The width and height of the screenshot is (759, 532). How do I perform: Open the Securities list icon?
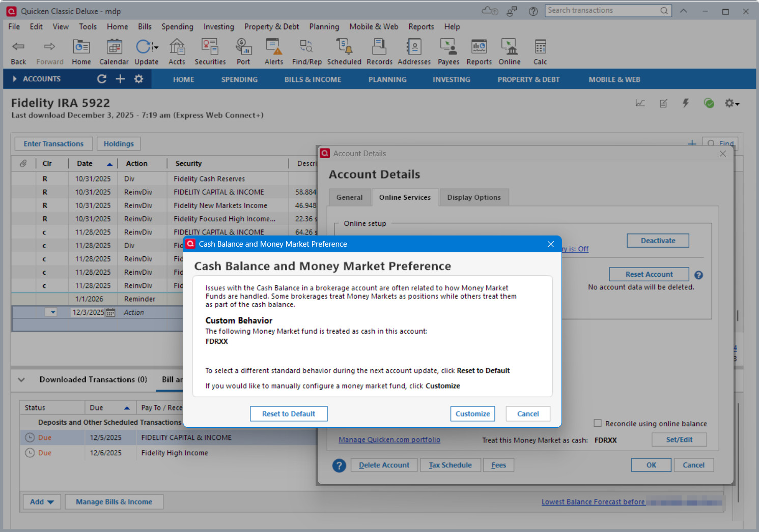pyautogui.click(x=210, y=47)
